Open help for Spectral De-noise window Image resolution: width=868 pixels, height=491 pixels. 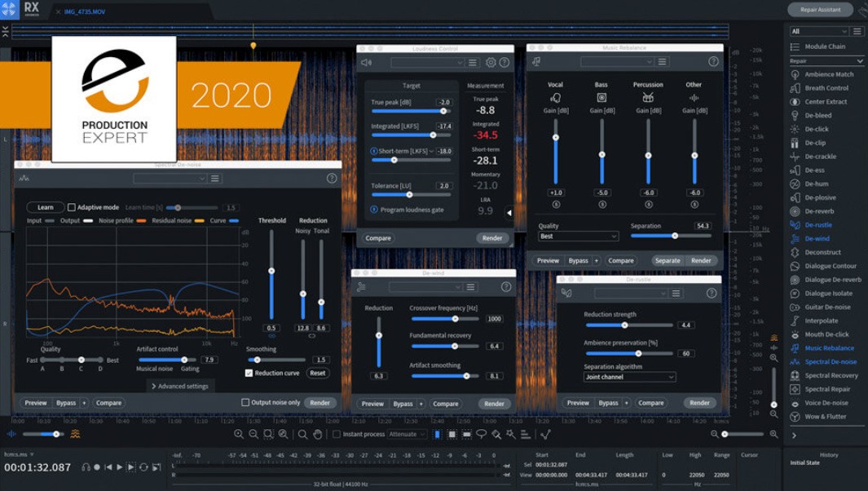[x=332, y=178]
